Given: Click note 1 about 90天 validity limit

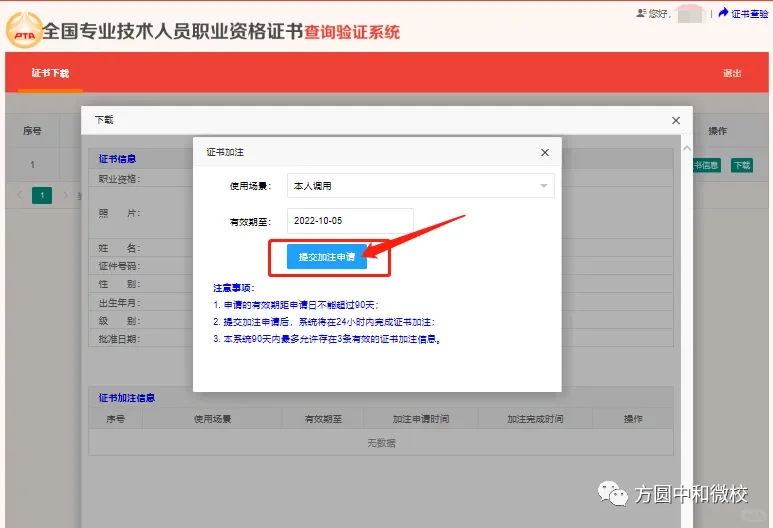Looking at the screenshot, I should 296,305.
